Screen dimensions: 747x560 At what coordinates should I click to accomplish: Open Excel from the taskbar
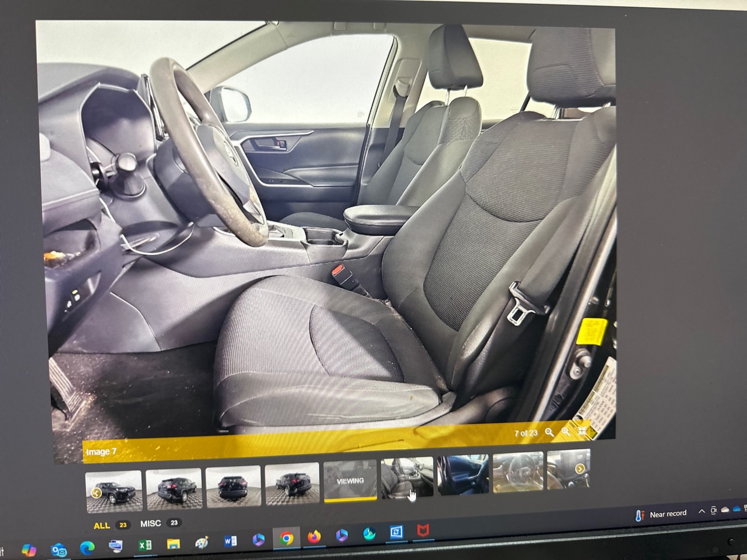click(145, 544)
